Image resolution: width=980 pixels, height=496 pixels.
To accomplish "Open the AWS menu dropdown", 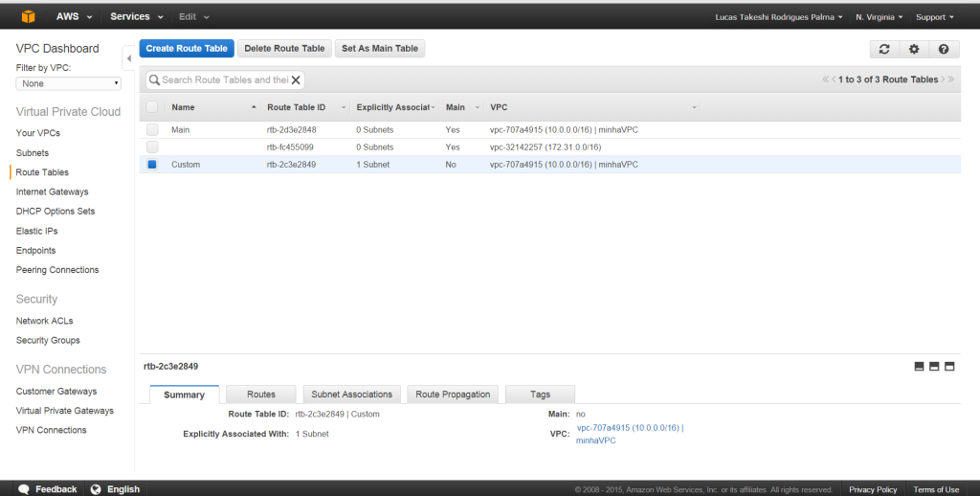I will coord(74,17).
